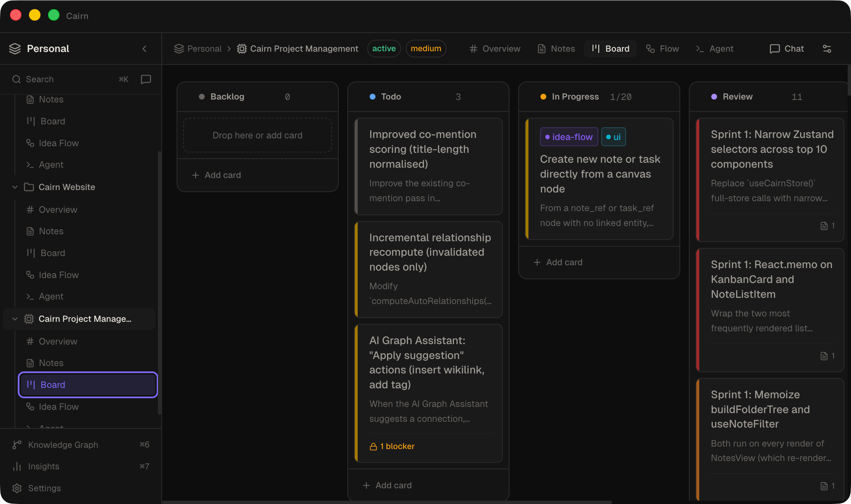Open AI Graph Assistant card
This screenshot has height=504, width=851.
pos(428,393)
